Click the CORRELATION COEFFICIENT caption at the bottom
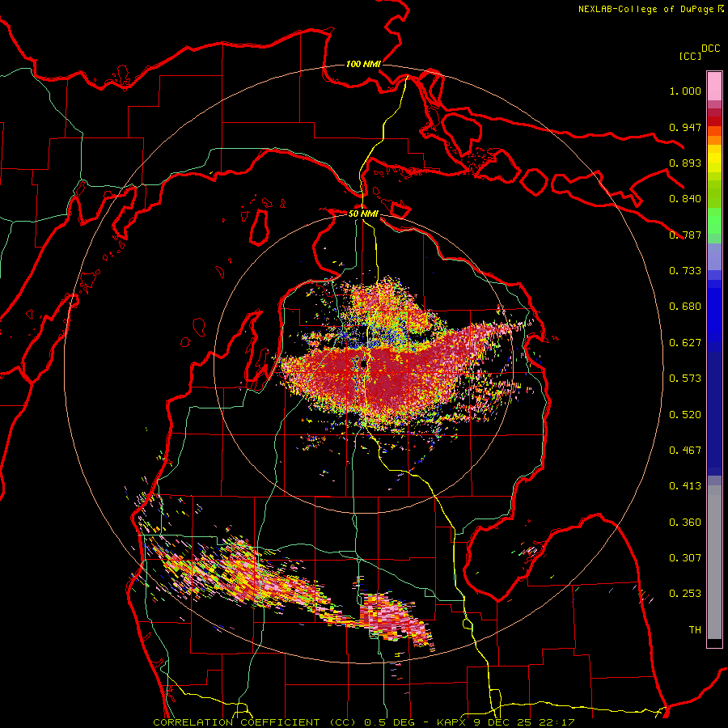The width and height of the screenshot is (728, 728). [364, 722]
